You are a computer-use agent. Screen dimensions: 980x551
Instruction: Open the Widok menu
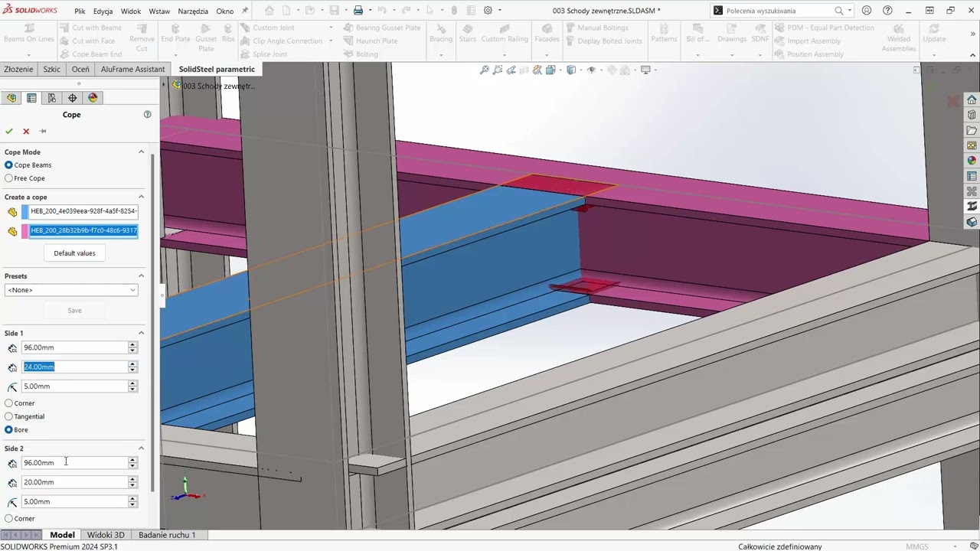click(131, 11)
